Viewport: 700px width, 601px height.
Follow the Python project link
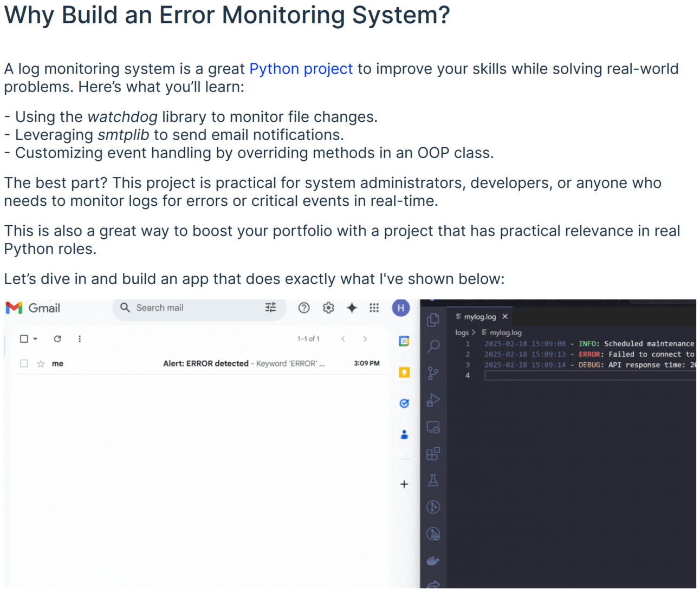point(301,69)
